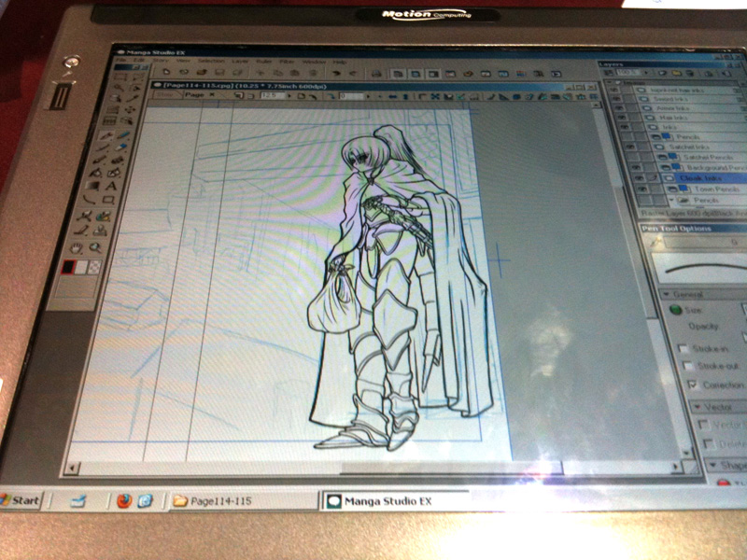Click the Windows Start button
This screenshot has height=560, width=747.
tap(21, 500)
